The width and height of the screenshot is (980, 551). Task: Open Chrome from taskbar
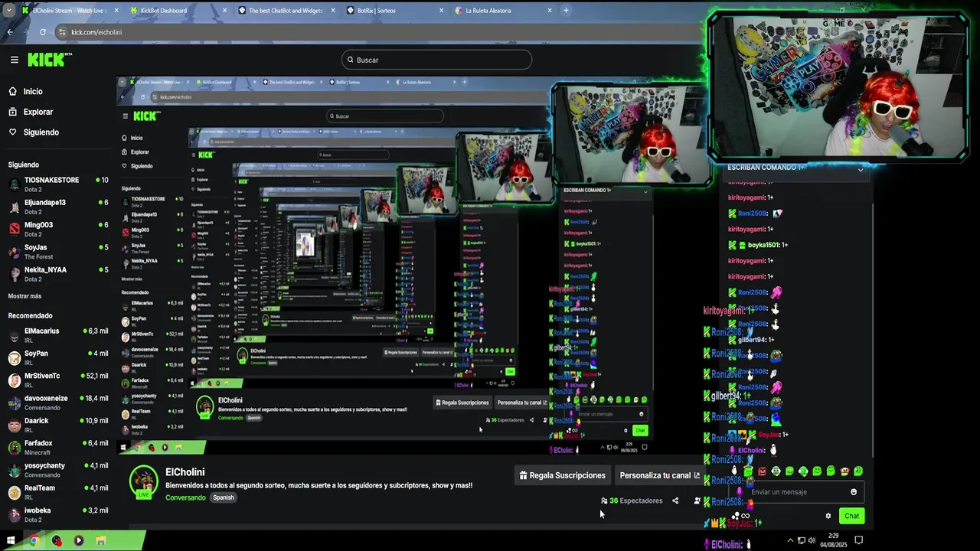pyautogui.click(x=34, y=540)
